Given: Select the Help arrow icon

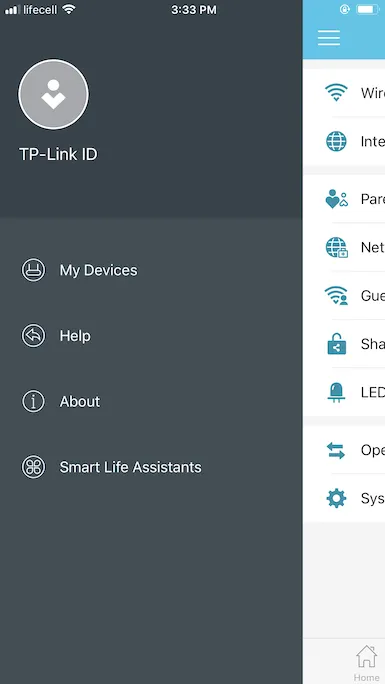Looking at the screenshot, I should click(34, 336).
